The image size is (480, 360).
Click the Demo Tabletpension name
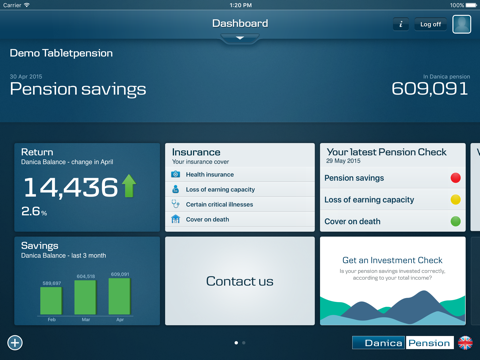[x=61, y=53]
